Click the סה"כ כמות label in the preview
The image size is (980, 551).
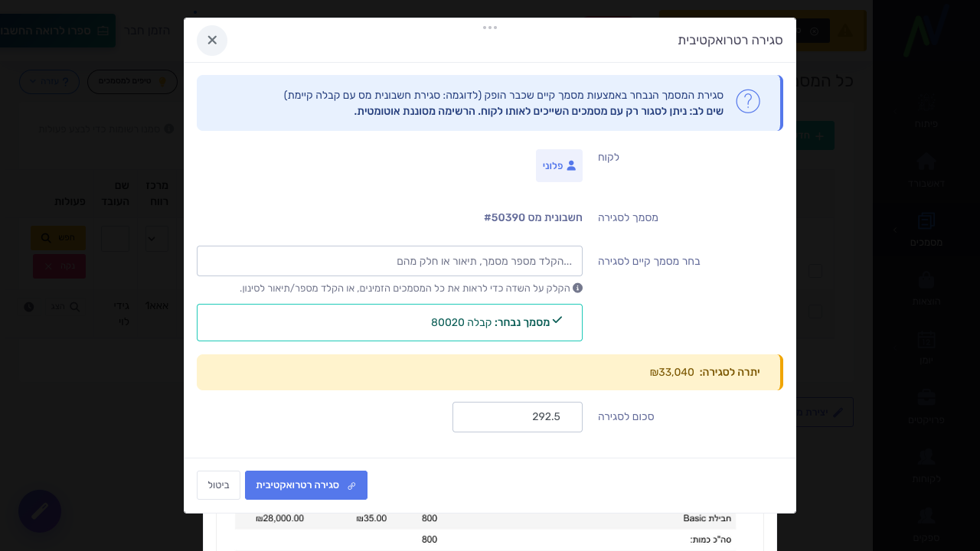(x=710, y=540)
